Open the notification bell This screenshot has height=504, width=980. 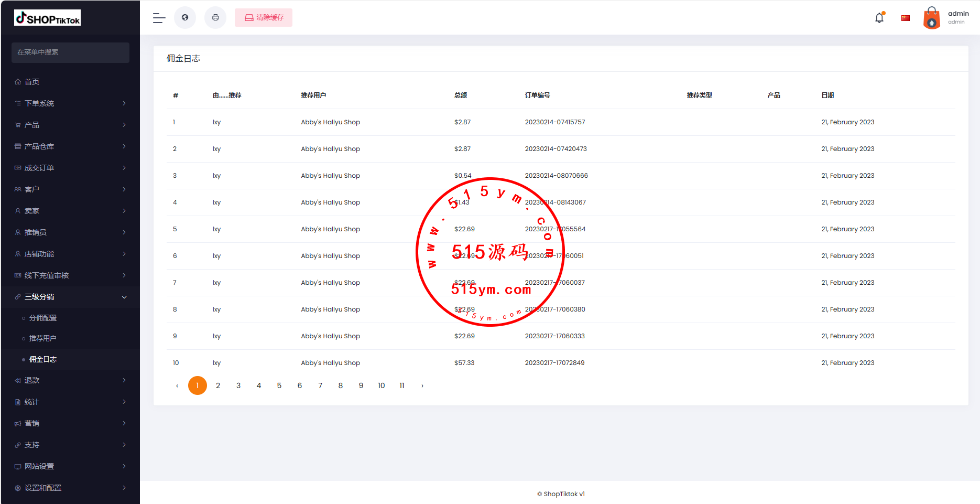[879, 18]
